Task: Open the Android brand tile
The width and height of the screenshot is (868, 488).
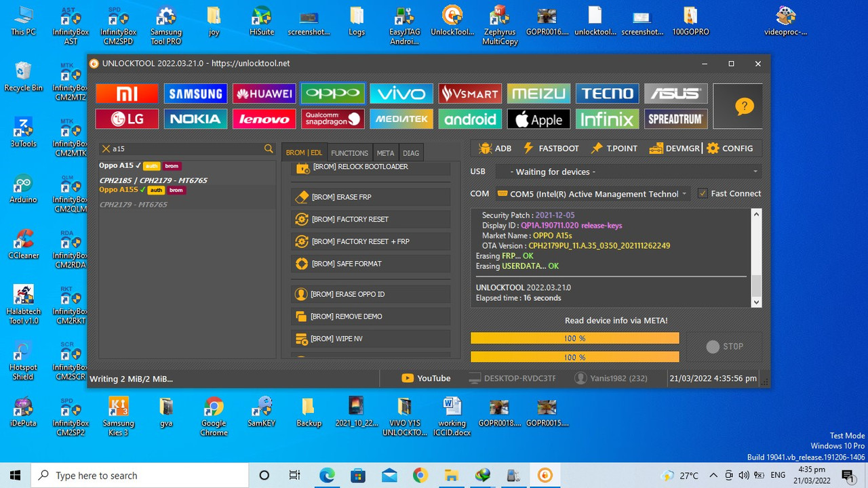Action: [x=470, y=119]
